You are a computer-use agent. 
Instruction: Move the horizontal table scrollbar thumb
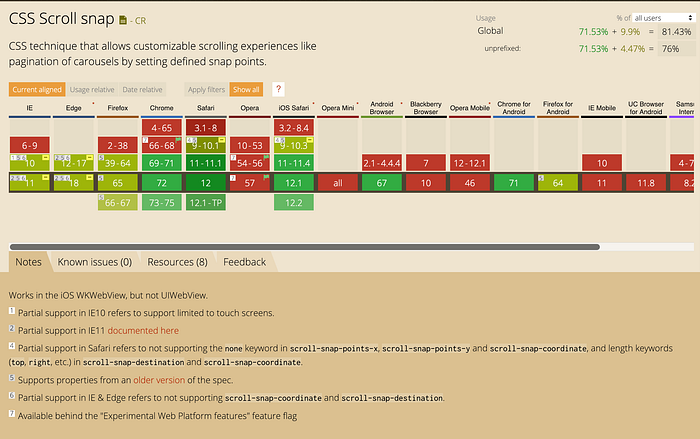click(x=304, y=247)
